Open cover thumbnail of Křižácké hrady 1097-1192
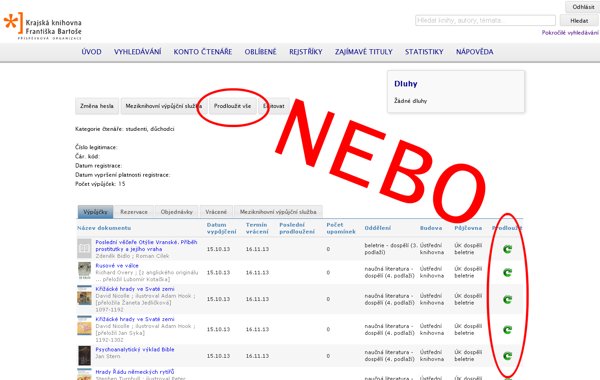The width and height of the screenshot is (600, 380). pyautogui.click(x=84, y=295)
